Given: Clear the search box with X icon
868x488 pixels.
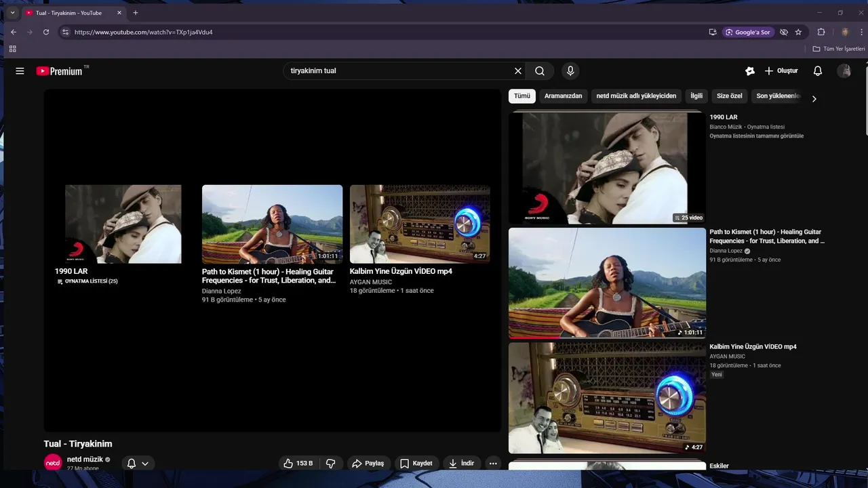Looking at the screenshot, I should (x=518, y=70).
